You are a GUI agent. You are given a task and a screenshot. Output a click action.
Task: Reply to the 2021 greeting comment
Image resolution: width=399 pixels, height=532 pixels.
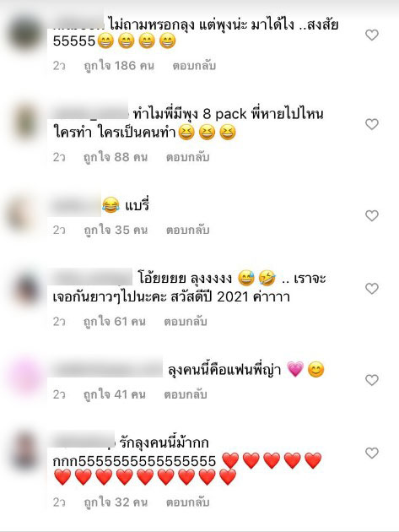pos(186,321)
